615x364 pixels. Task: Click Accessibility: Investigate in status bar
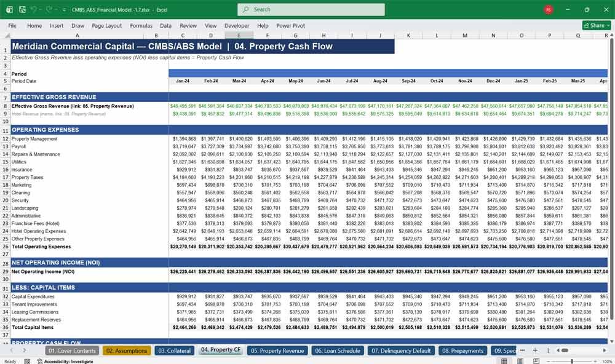[x=66, y=362]
